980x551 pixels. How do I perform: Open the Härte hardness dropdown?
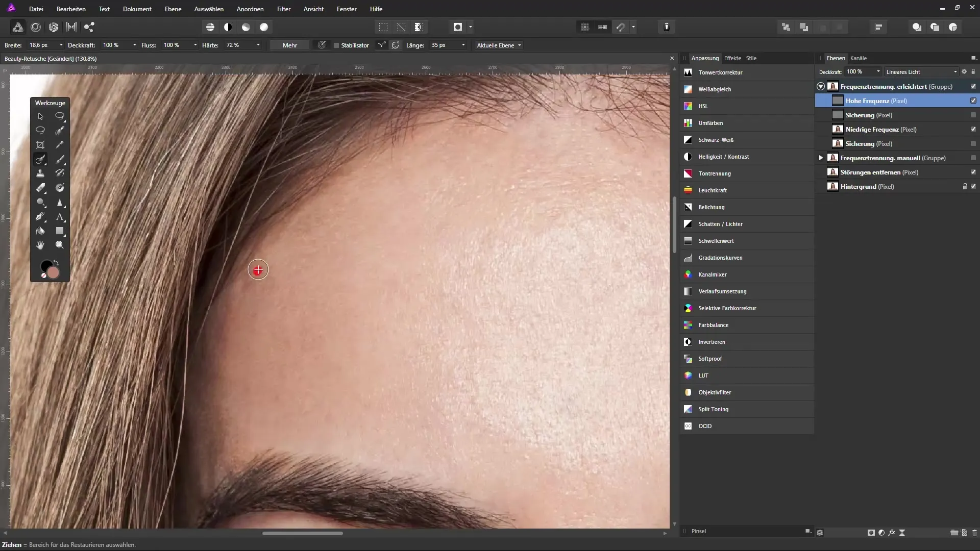[258, 45]
